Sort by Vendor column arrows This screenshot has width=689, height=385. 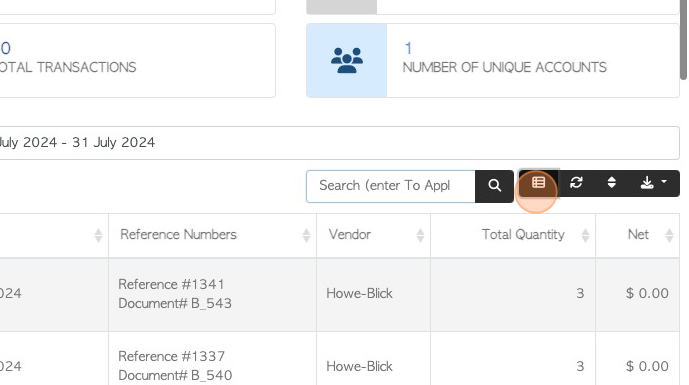point(420,236)
